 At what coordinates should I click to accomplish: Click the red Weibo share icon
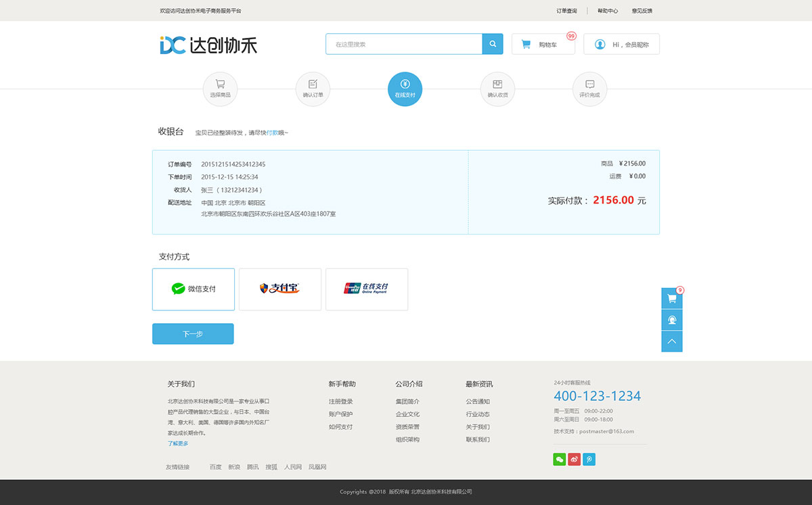click(x=574, y=459)
